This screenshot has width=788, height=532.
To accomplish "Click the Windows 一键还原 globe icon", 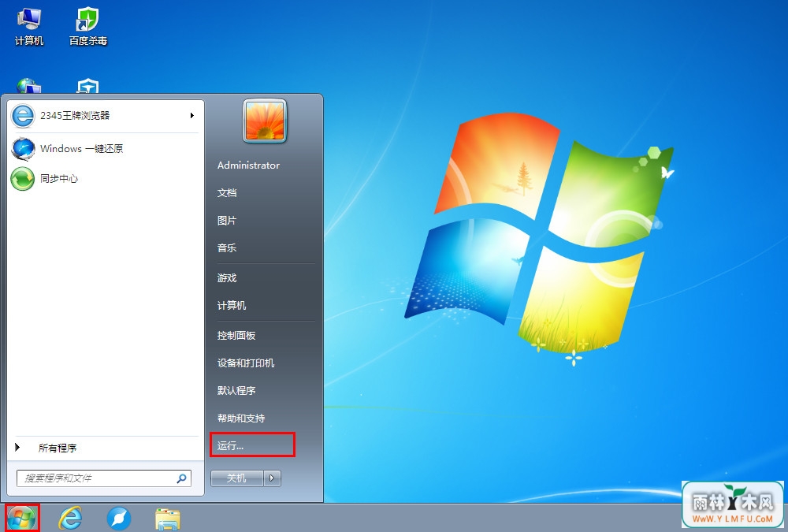I will [23, 149].
